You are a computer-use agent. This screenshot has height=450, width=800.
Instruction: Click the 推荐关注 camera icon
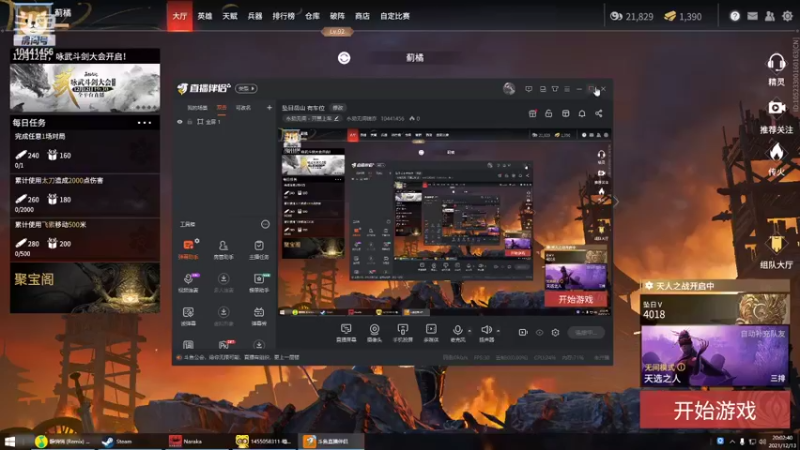pyautogui.click(x=776, y=116)
